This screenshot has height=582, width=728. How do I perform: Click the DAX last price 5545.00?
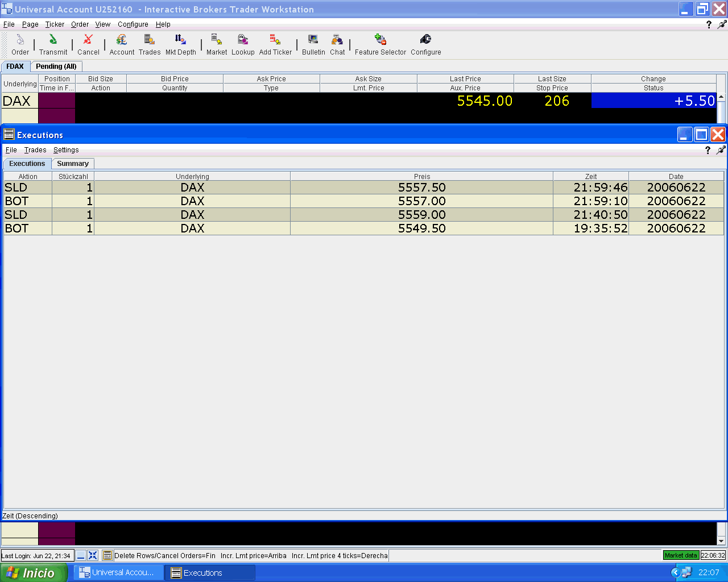485,101
